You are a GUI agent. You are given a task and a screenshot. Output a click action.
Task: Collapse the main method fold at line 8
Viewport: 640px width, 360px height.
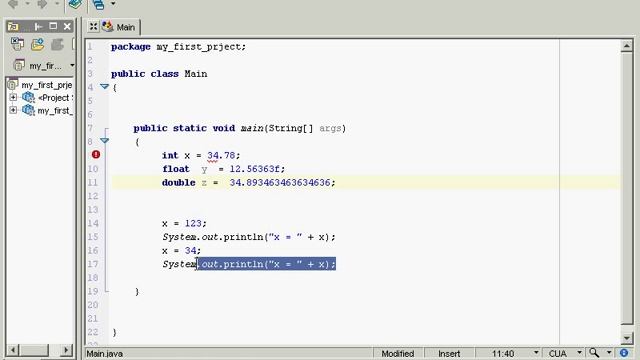click(104, 140)
